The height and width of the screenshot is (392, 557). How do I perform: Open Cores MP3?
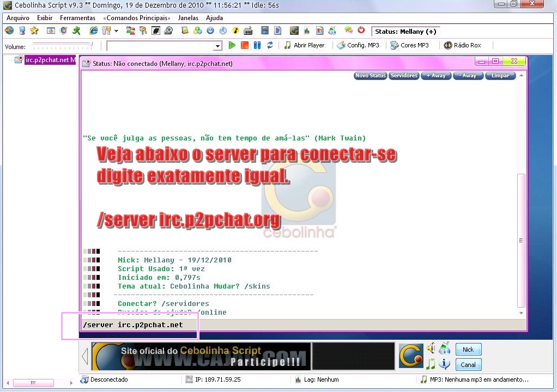pos(410,45)
